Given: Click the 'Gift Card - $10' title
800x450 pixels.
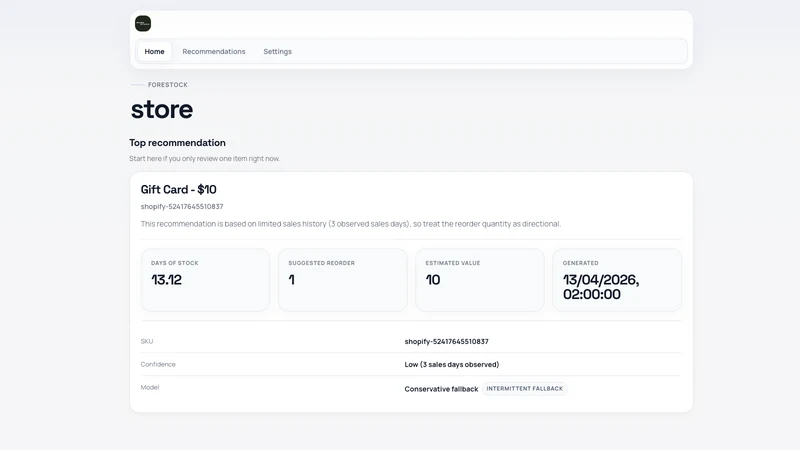Looking at the screenshot, I should tap(179, 189).
